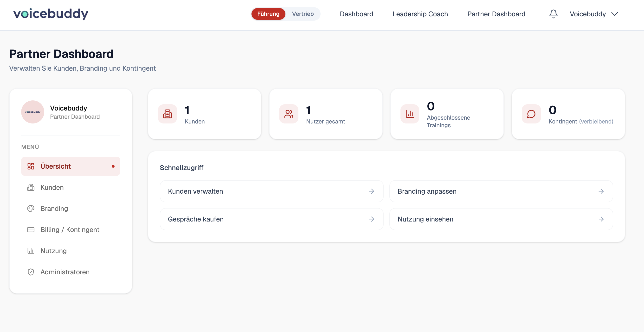
Task: Expand the Voicebuddy account dropdown
Action: click(615, 14)
